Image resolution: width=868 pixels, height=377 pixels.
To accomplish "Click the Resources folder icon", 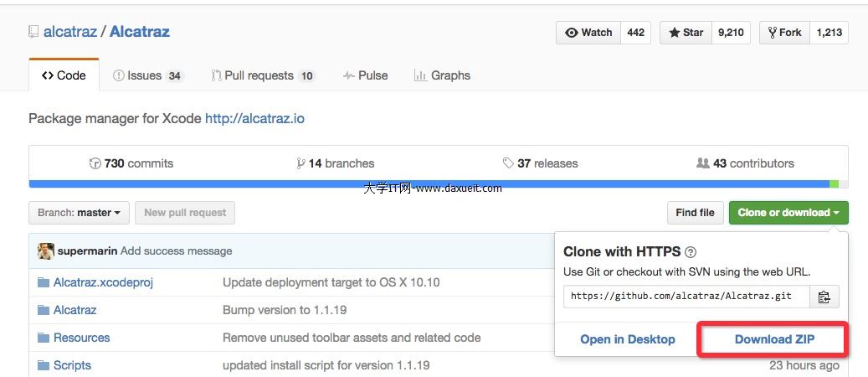I will (44, 338).
